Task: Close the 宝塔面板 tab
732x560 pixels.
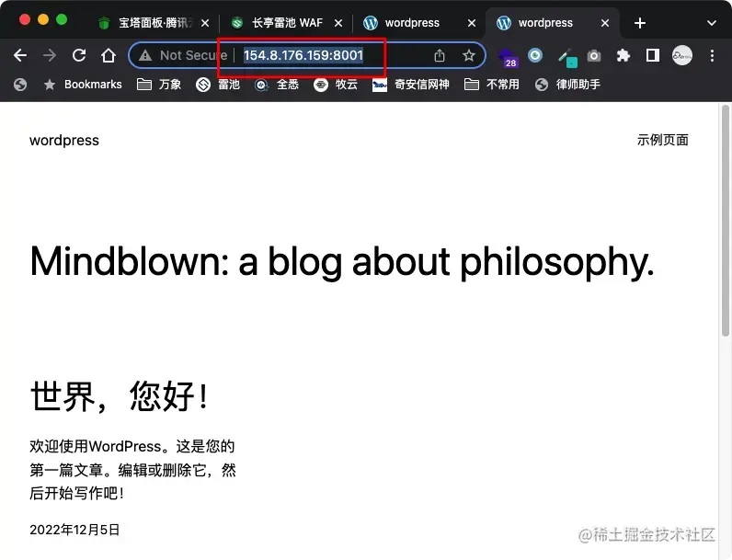Action: pyautogui.click(x=205, y=23)
